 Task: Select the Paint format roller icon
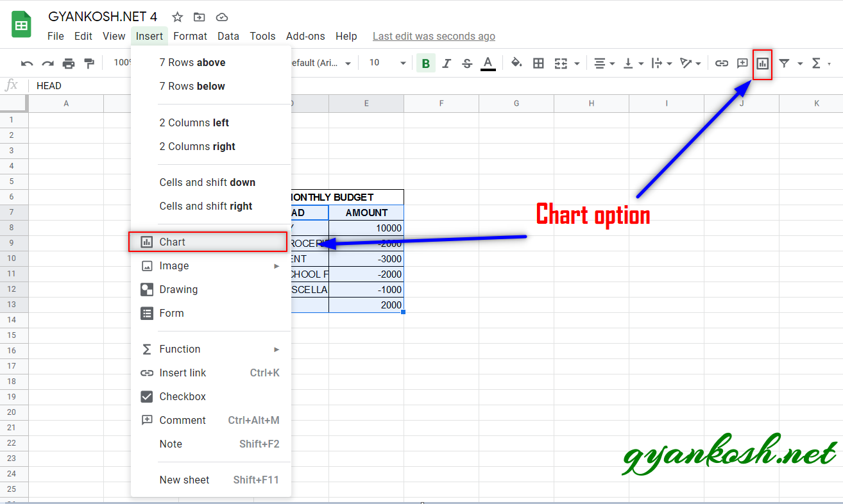tap(89, 63)
